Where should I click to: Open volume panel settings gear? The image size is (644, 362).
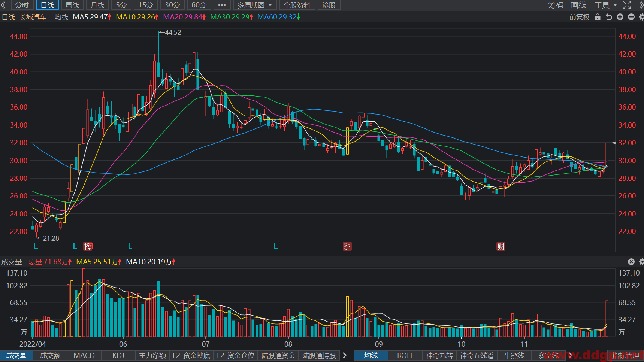[641, 262]
